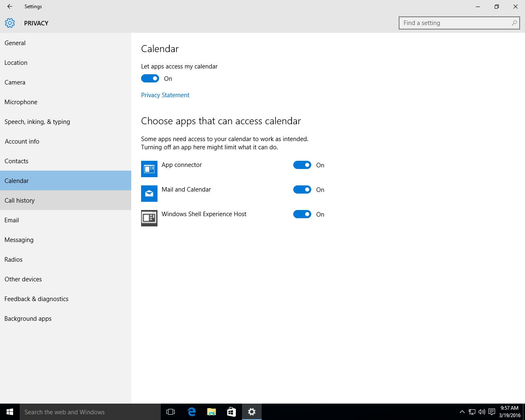Select Speech, inking, & typing
This screenshot has height=420, width=525.
pyautogui.click(x=66, y=121)
